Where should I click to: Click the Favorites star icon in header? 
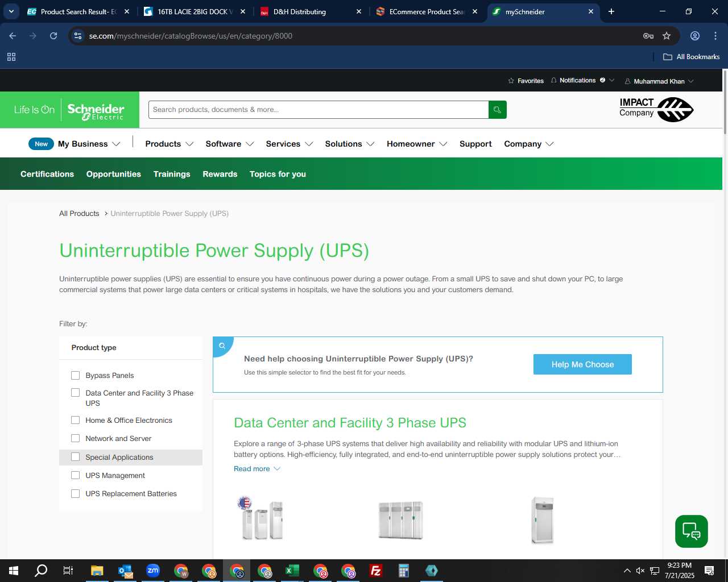point(511,81)
